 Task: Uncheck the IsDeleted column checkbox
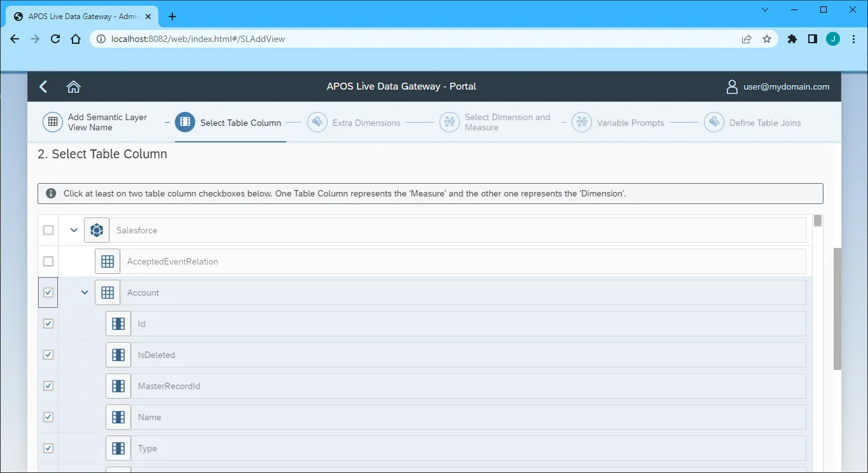pos(48,355)
